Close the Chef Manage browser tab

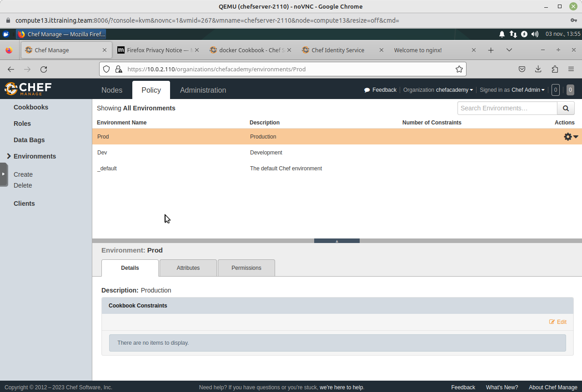(x=105, y=50)
